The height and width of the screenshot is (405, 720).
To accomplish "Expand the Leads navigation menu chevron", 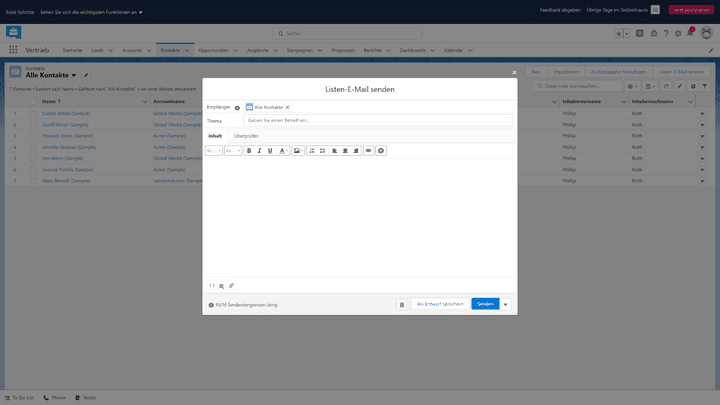I will point(110,51).
